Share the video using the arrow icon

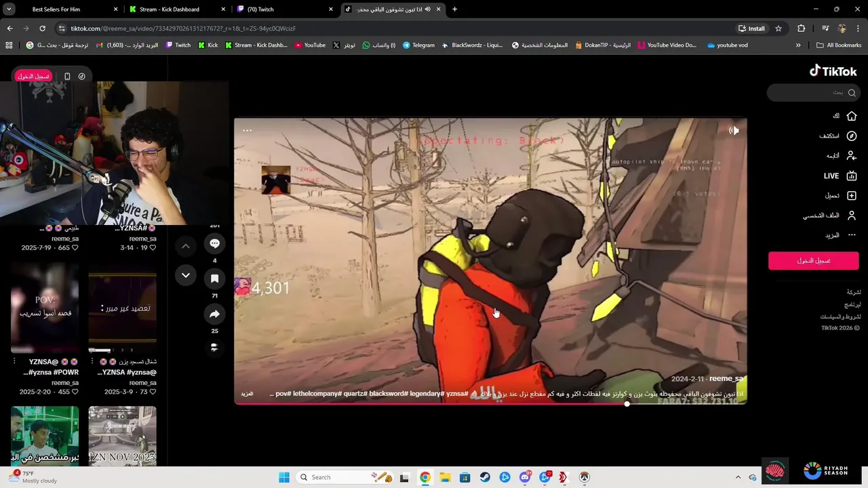pos(214,314)
